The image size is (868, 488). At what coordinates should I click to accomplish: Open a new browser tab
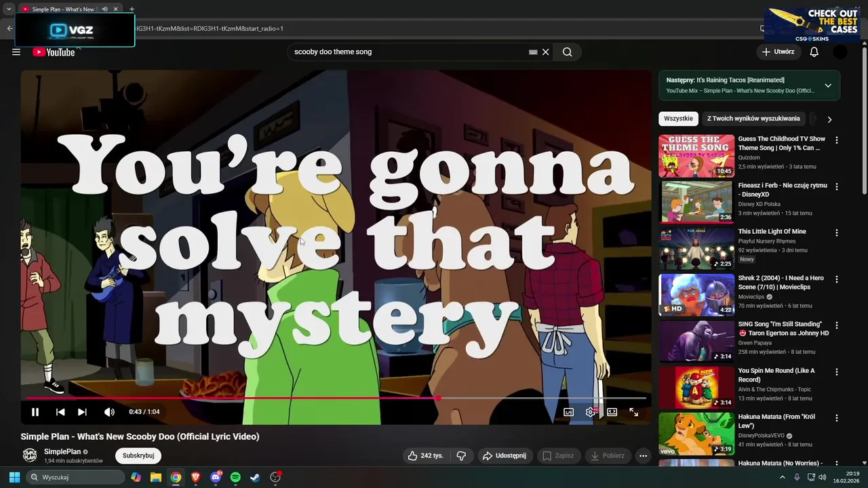[132, 9]
